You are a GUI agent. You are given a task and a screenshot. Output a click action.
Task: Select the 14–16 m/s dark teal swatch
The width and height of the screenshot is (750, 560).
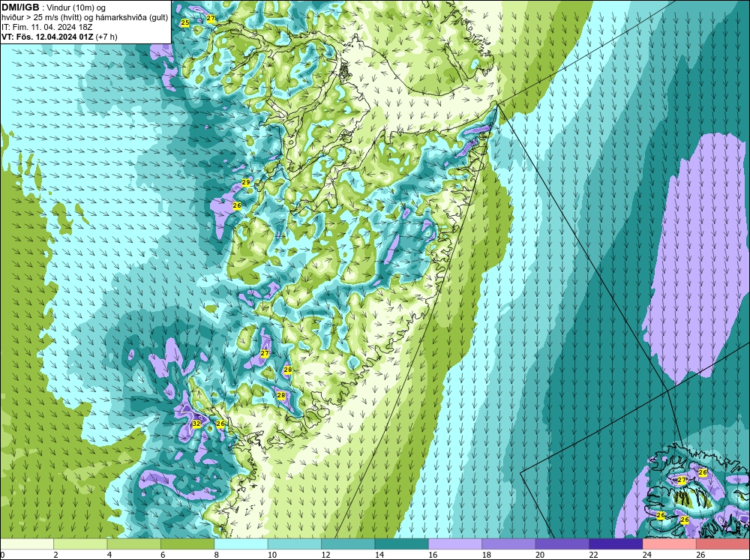point(402,544)
